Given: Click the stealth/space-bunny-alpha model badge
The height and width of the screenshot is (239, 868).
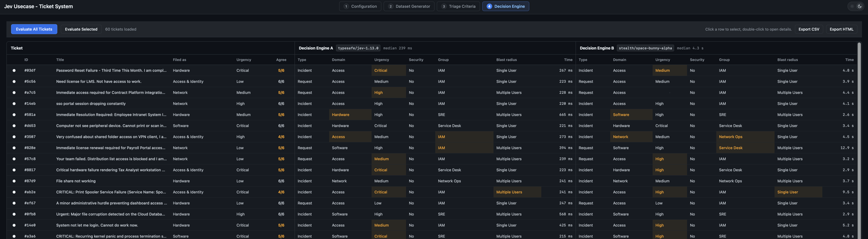Looking at the screenshot, I should tap(645, 48).
